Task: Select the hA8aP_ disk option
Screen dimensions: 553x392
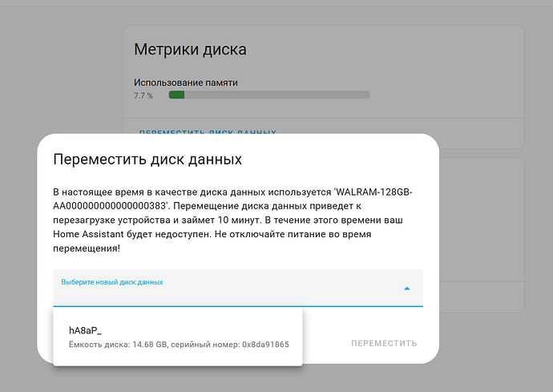Action: point(178,337)
